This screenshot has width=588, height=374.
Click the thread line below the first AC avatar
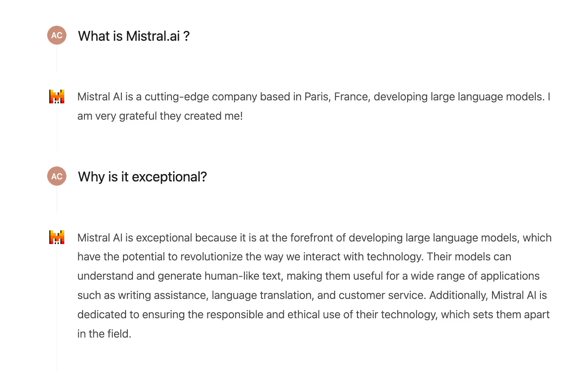coord(57,59)
